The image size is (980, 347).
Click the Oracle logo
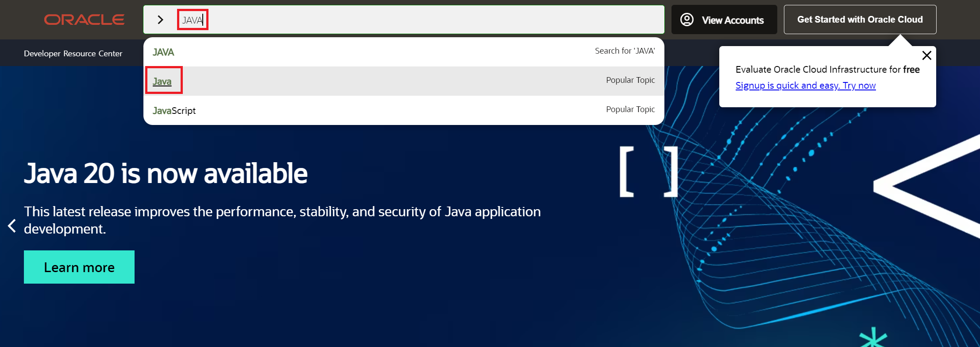tap(84, 19)
